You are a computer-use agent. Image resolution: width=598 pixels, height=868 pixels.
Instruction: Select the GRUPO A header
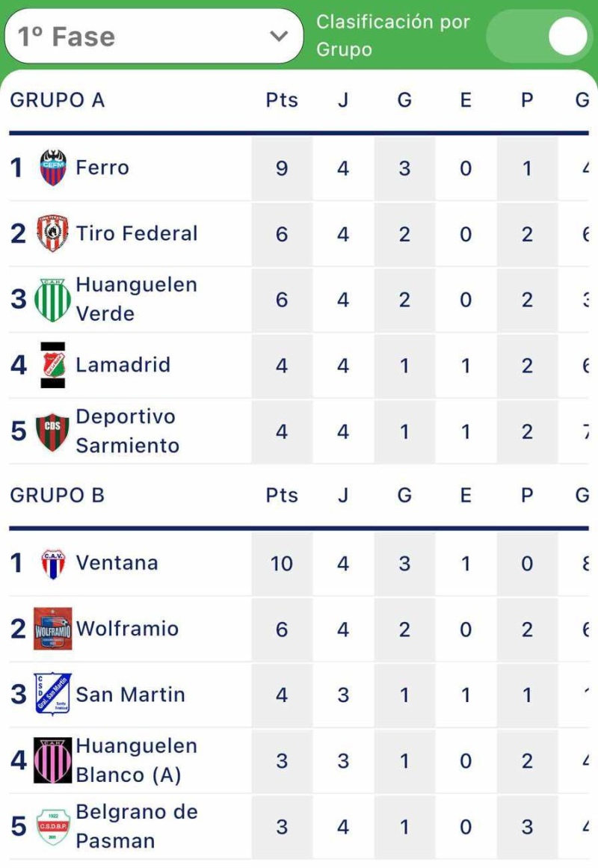coord(57,100)
